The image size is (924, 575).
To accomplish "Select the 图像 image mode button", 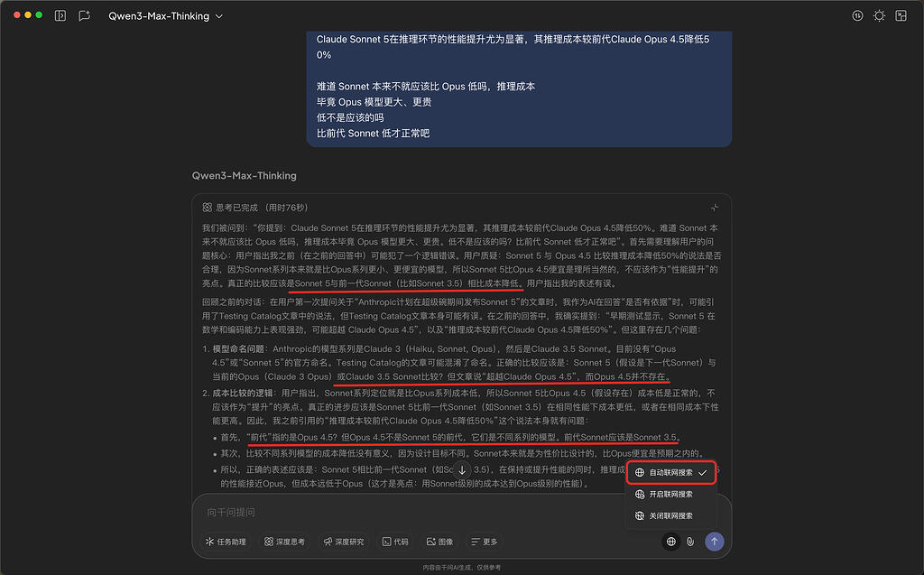I will coord(440,542).
